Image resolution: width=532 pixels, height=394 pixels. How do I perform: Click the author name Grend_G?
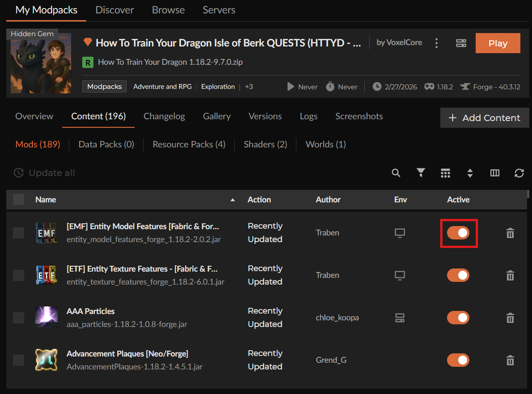[x=331, y=360]
